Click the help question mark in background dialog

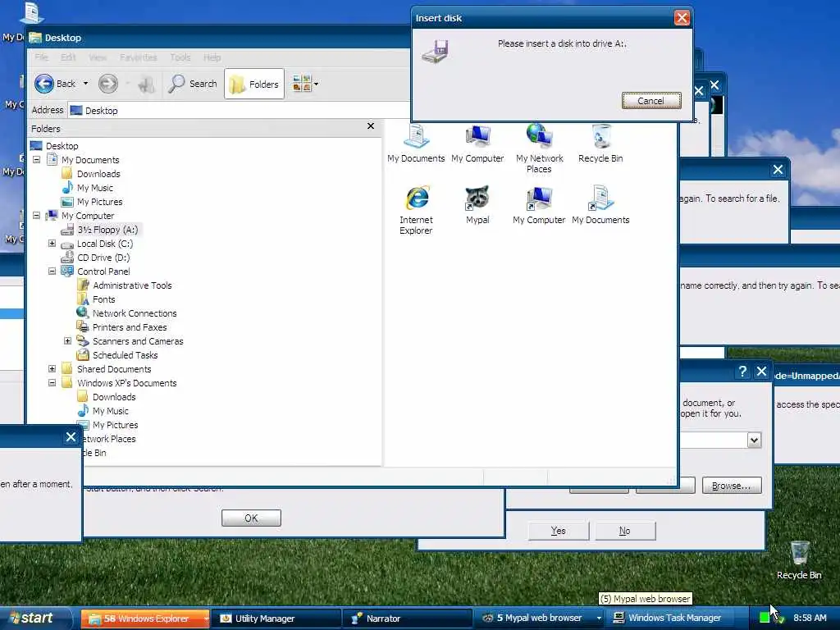pyautogui.click(x=742, y=372)
